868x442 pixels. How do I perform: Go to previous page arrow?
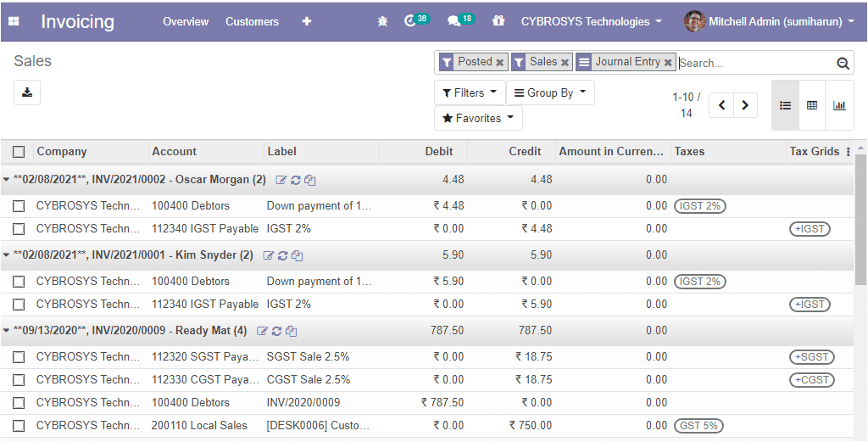point(721,105)
